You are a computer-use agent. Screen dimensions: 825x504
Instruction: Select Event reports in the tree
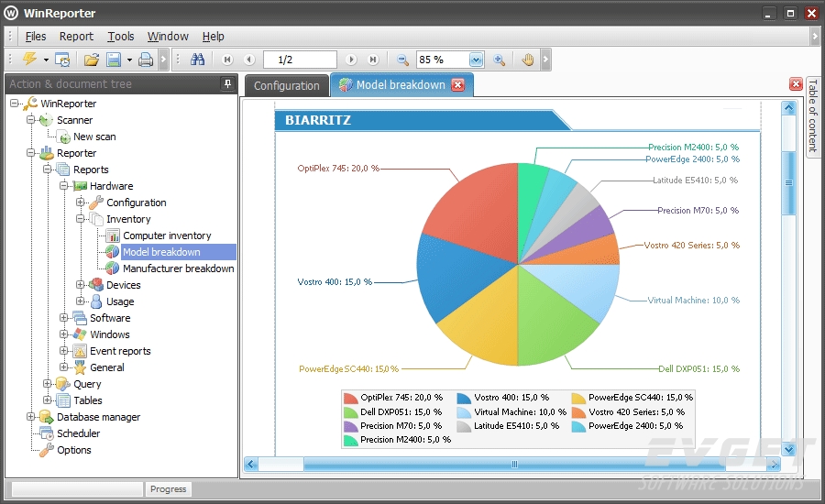120,351
